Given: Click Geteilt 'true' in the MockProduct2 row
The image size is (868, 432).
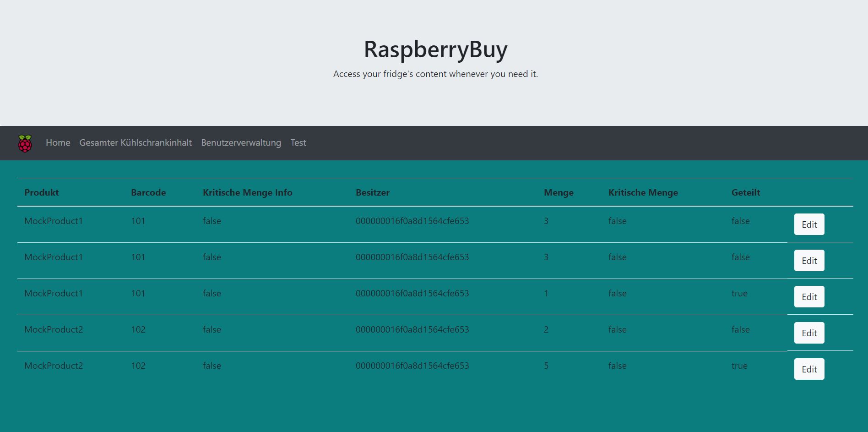Looking at the screenshot, I should click(x=739, y=366).
